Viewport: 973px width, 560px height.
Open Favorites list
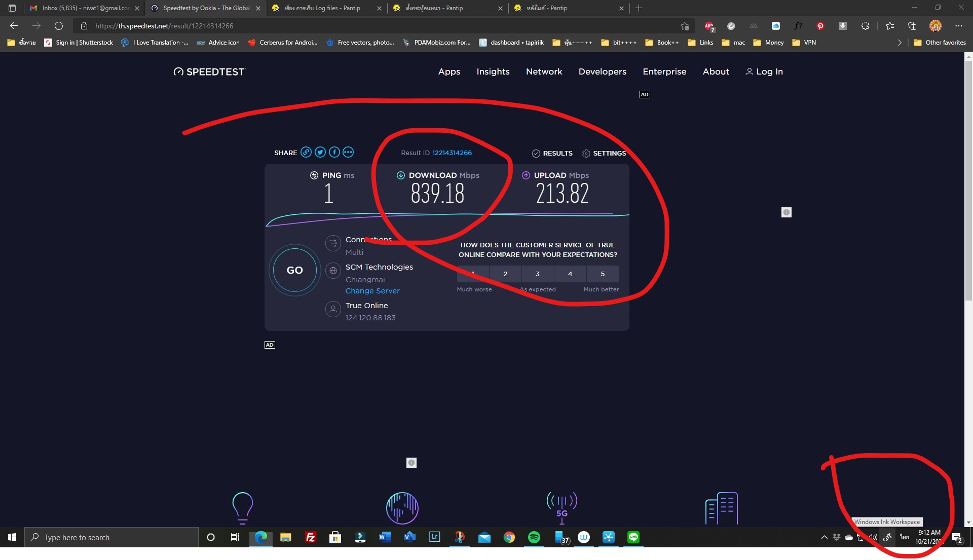point(890,26)
